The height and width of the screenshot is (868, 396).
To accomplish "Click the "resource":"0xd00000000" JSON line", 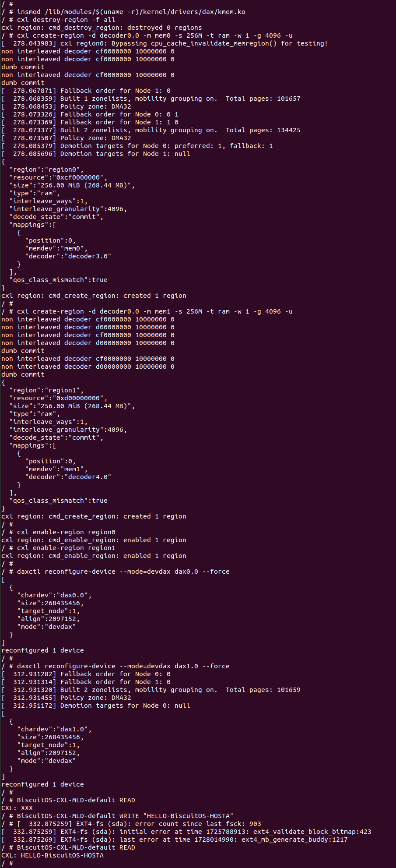I will [58, 398].
